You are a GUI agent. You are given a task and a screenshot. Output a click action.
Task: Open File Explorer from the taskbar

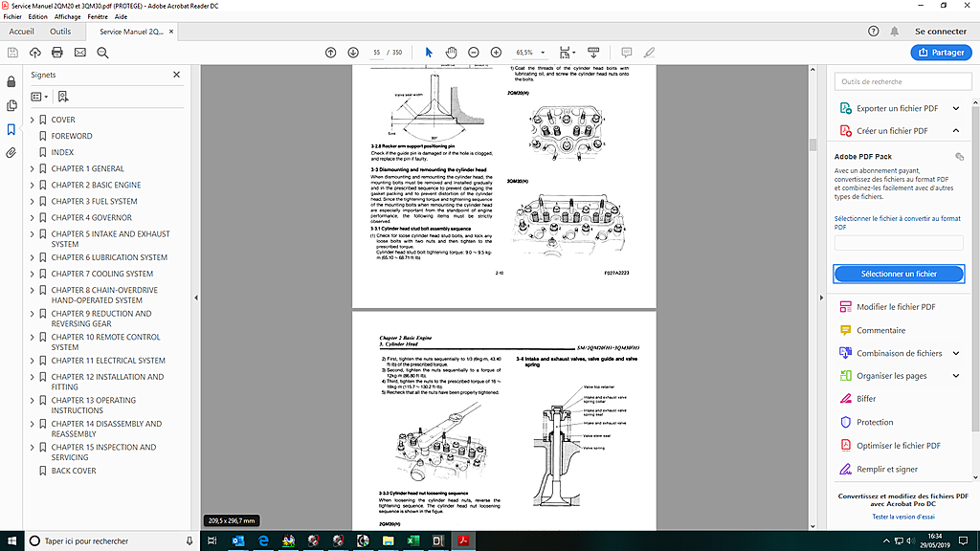click(389, 541)
